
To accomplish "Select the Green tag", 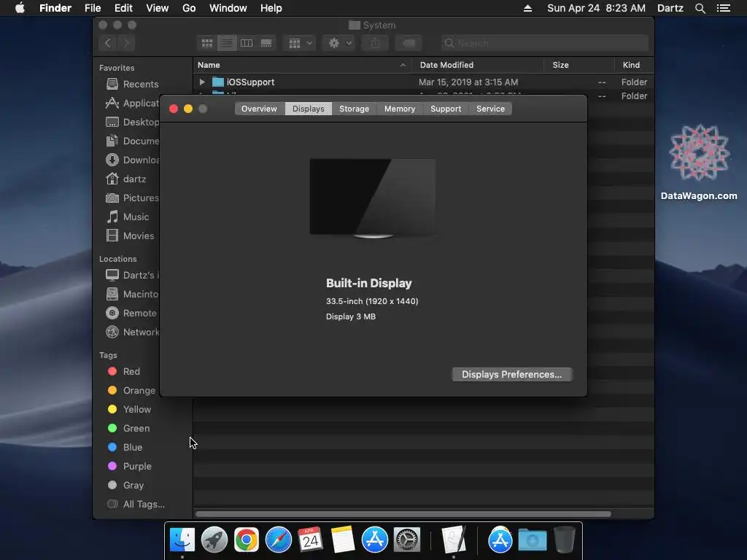I will tap(128, 429).
